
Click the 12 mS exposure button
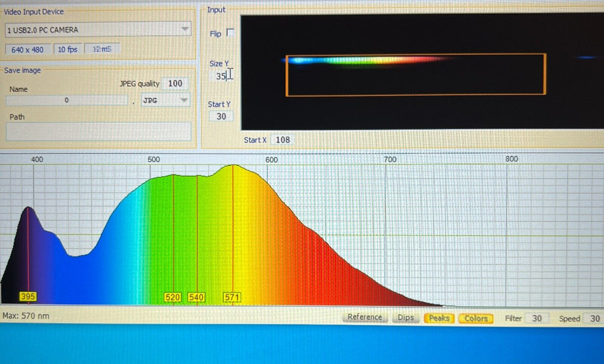click(102, 49)
